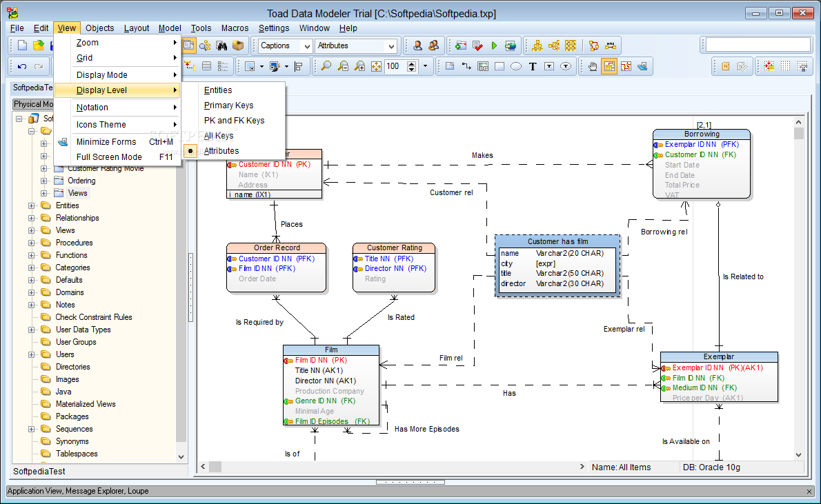Click the zoom in magnifier icon
The image size is (821, 504).
359,66
